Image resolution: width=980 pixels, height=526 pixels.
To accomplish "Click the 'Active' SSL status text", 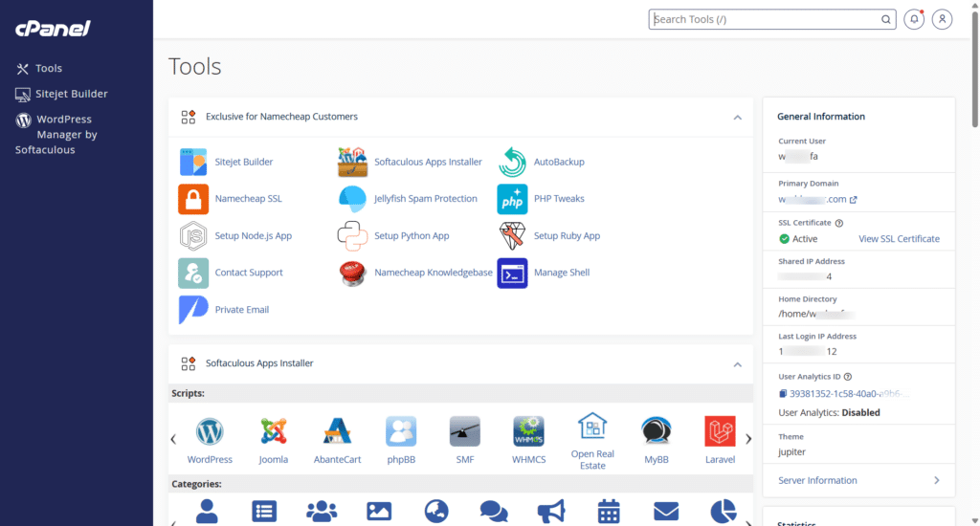I will (804, 239).
